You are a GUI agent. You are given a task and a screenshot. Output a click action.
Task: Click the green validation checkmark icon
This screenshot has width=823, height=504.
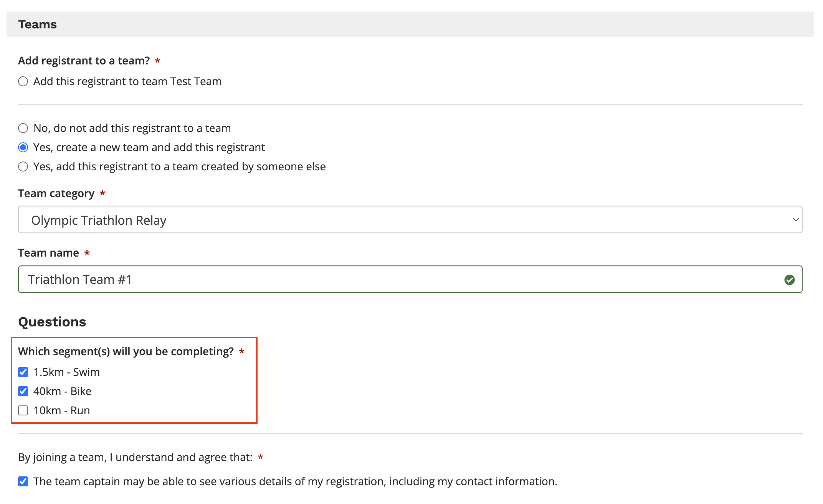pyautogui.click(x=789, y=280)
